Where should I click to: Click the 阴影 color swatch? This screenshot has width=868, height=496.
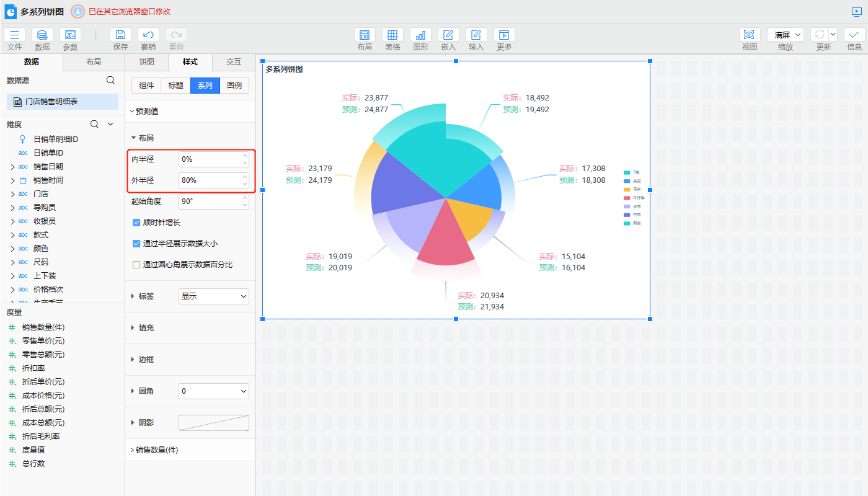(x=213, y=423)
